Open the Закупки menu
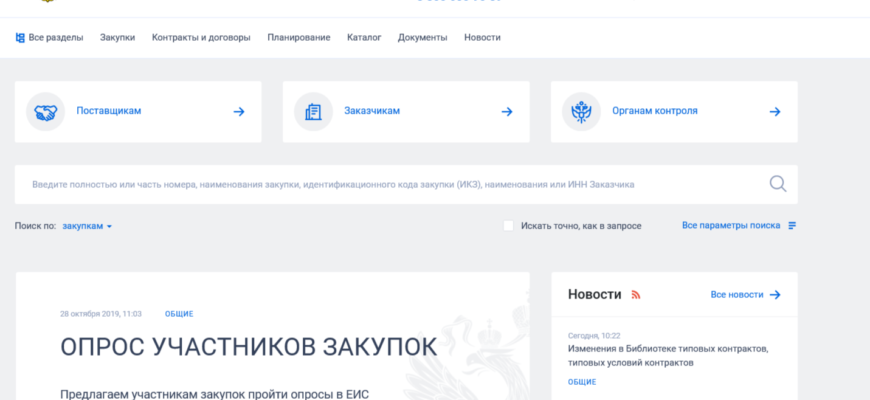This screenshot has width=870, height=400. (x=118, y=38)
